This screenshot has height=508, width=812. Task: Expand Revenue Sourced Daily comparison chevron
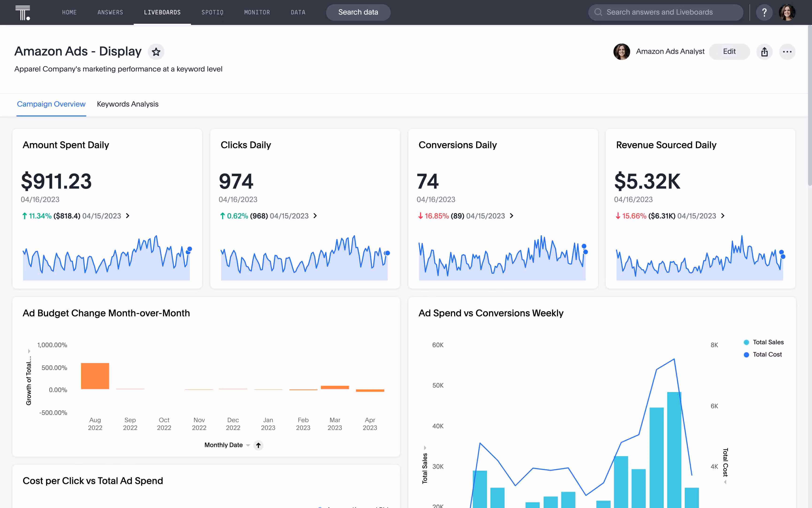(x=723, y=216)
